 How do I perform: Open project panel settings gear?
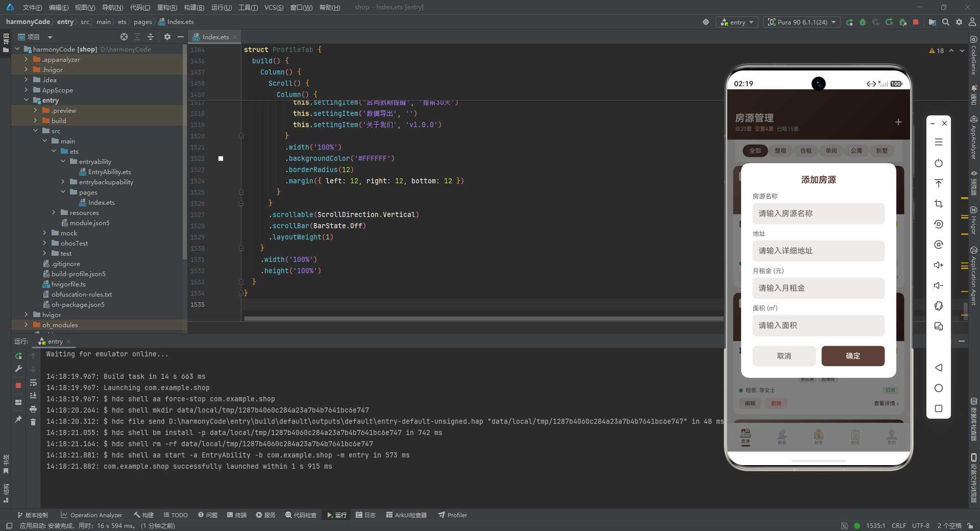167,37
